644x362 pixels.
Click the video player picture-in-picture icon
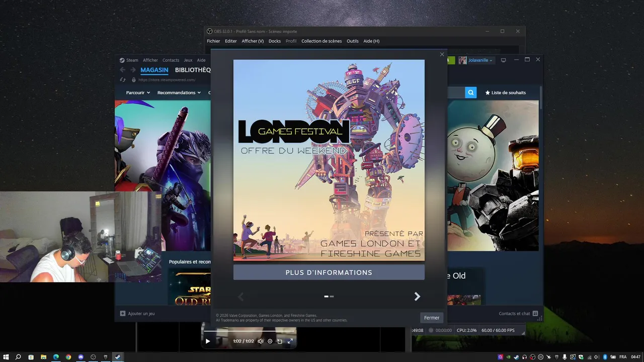280,341
